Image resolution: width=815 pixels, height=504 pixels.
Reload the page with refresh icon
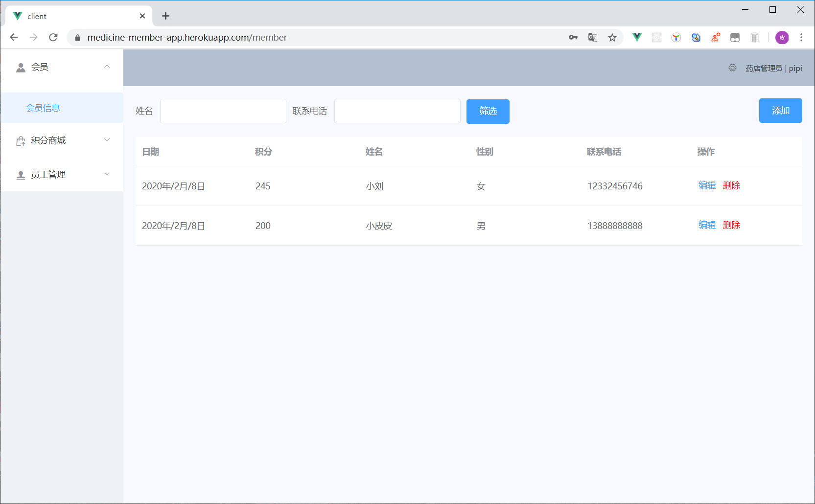(53, 37)
